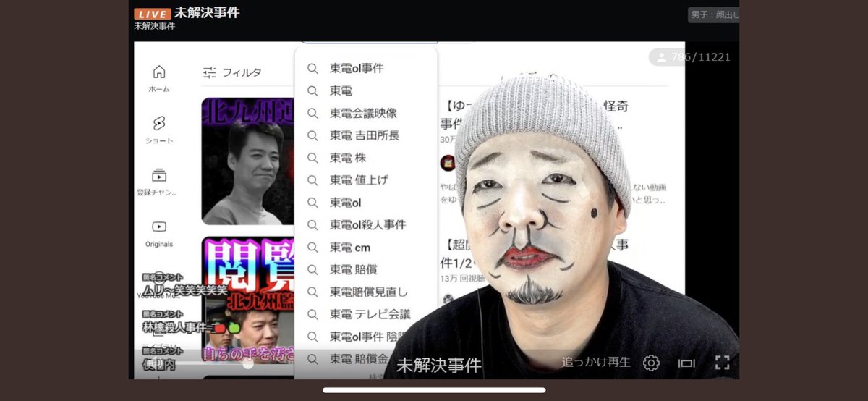Image resolution: width=868 pixels, height=401 pixels.
Task: Adjust the playback progress slider knob
Action: point(248,363)
